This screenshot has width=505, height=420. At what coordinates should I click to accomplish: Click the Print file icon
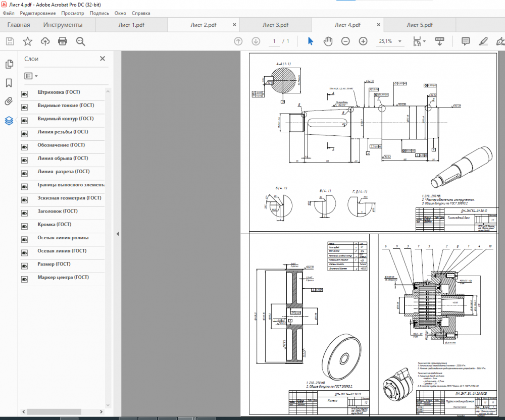tap(63, 41)
